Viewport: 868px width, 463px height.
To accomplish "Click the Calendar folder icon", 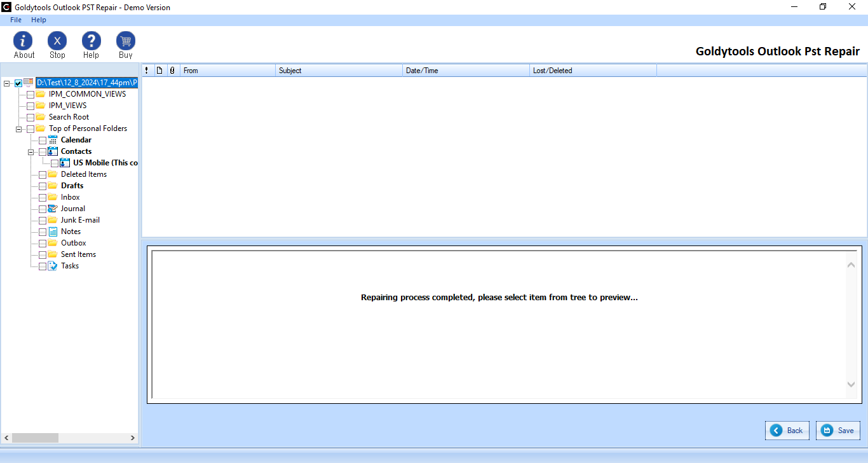I will point(53,140).
